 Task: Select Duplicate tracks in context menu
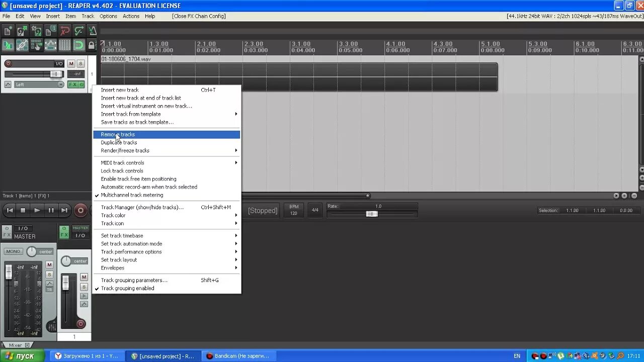[167, 142]
